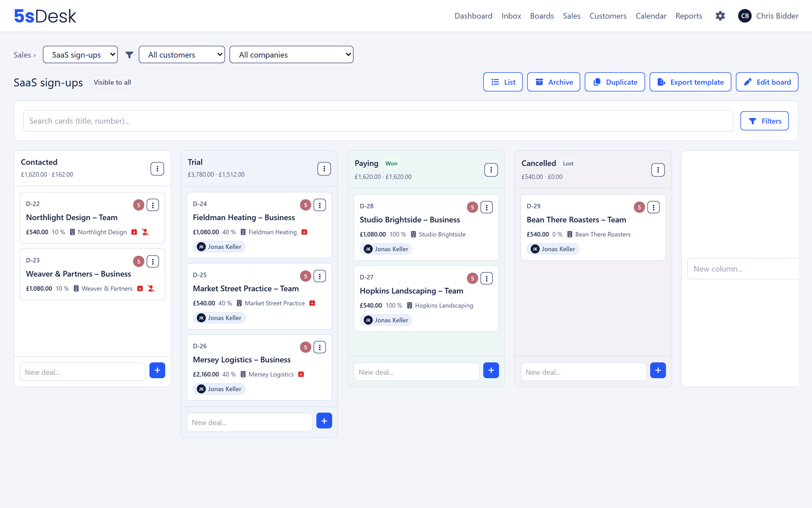Open the All customers dropdown

coord(182,55)
